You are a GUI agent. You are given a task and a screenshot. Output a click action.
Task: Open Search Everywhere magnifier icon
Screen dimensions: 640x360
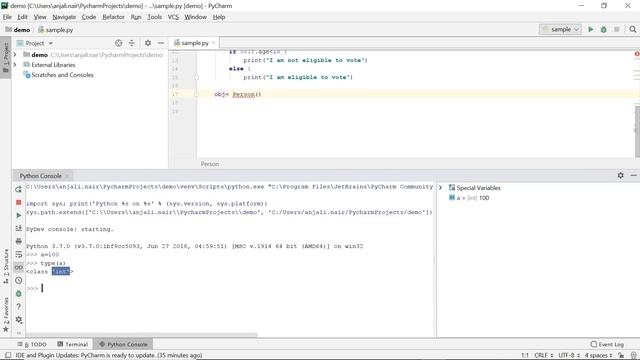pyautogui.click(x=633, y=29)
